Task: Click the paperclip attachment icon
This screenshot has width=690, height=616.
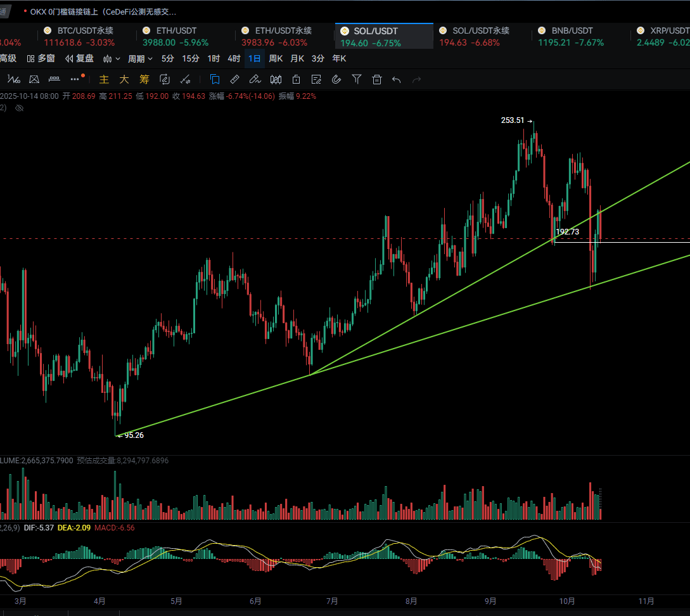Action: [x=336, y=79]
